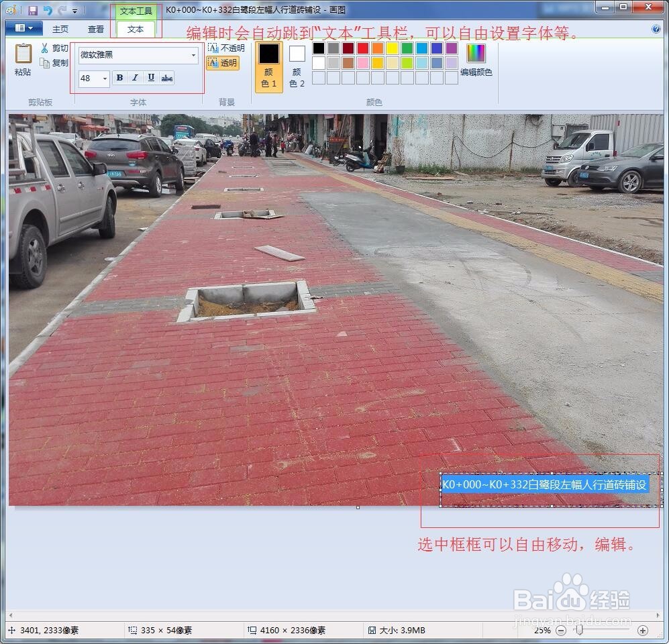Switch to the 查看 tab
The image size is (669, 644).
click(x=95, y=29)
